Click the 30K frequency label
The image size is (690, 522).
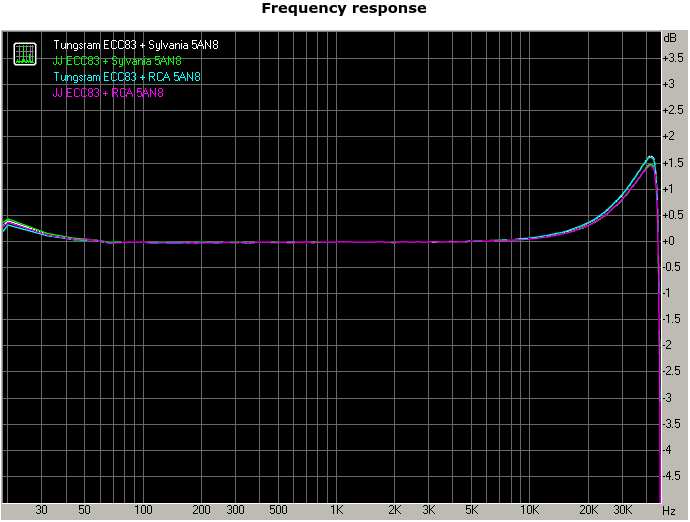[x=623, y=510]
